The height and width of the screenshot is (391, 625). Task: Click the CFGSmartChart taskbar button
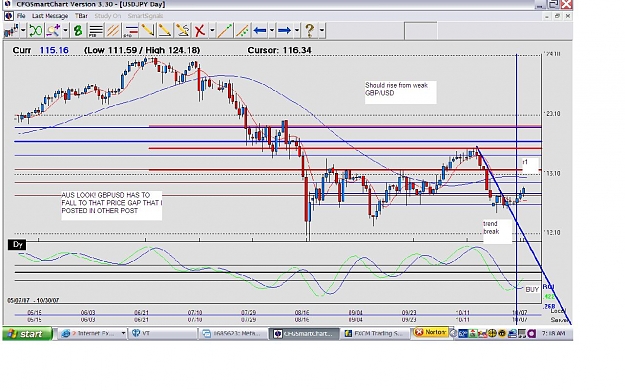coord(304,333)
